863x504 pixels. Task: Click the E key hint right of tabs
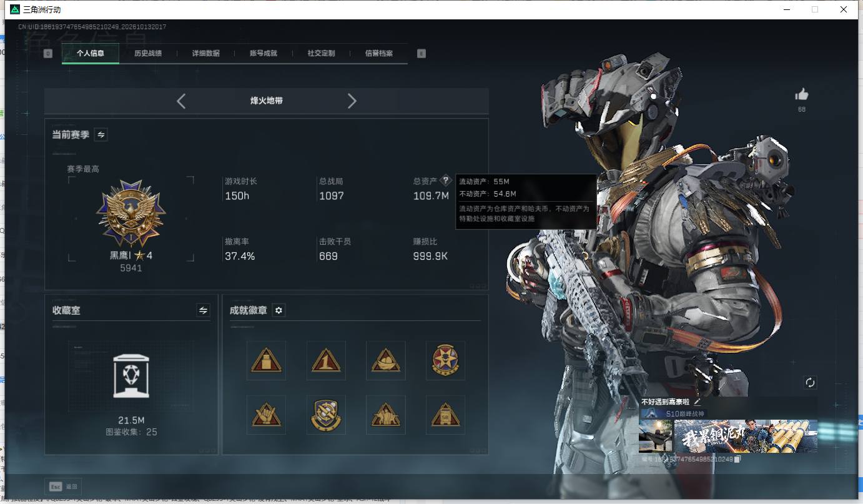click(x=422, y=54)
